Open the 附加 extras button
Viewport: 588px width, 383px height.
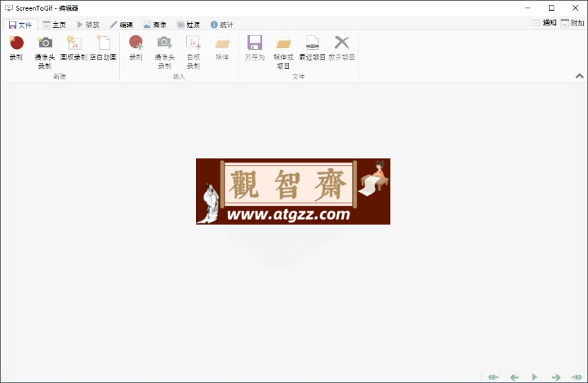click(x=572, y=23)
